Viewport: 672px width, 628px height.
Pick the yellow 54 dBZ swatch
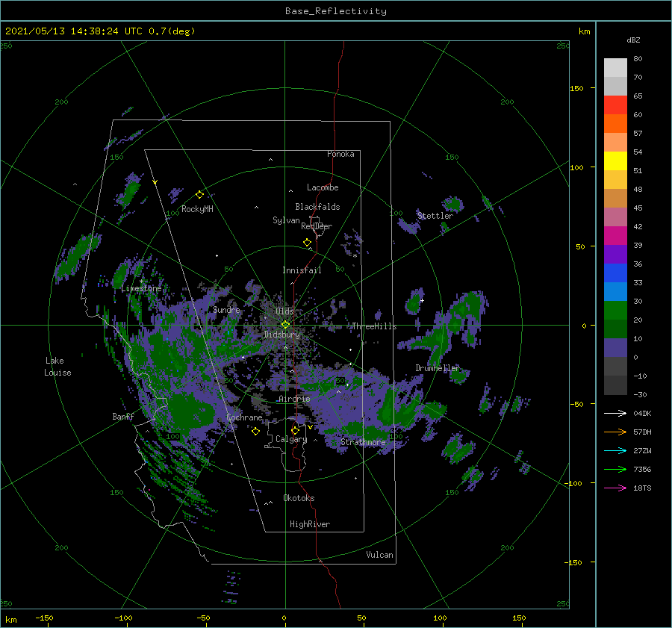(615, 161)
